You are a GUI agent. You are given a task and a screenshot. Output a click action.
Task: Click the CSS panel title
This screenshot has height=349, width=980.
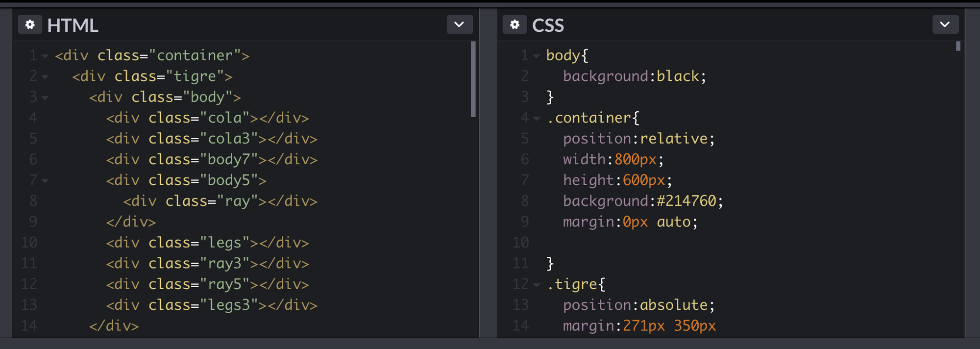(x=548, y=25)
